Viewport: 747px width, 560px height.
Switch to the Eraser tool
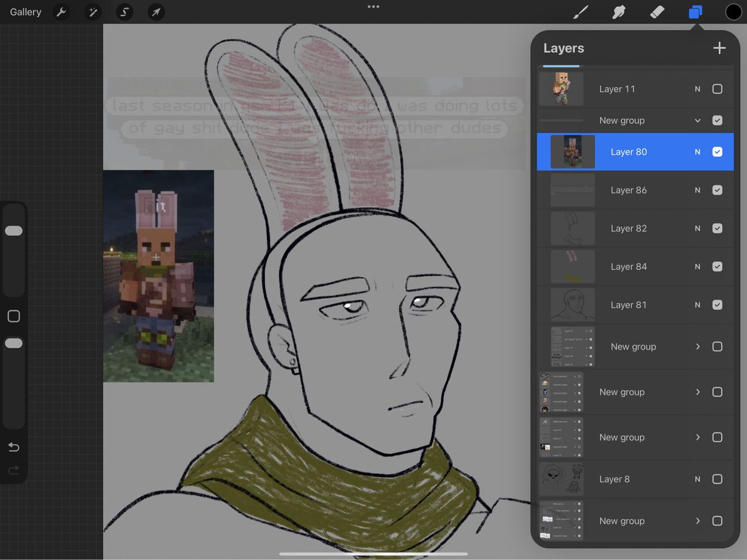(x=657, y=12)
